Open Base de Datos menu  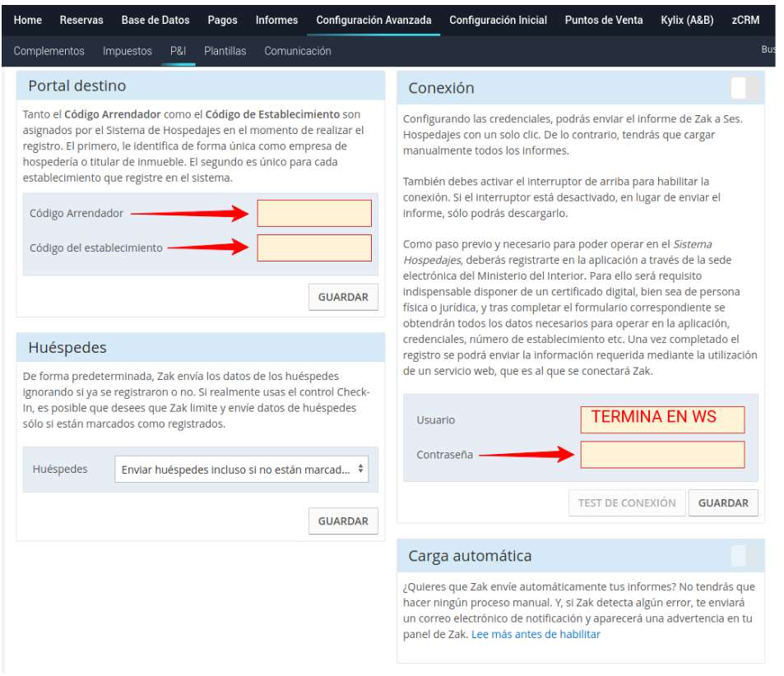(x=155, y=20)
